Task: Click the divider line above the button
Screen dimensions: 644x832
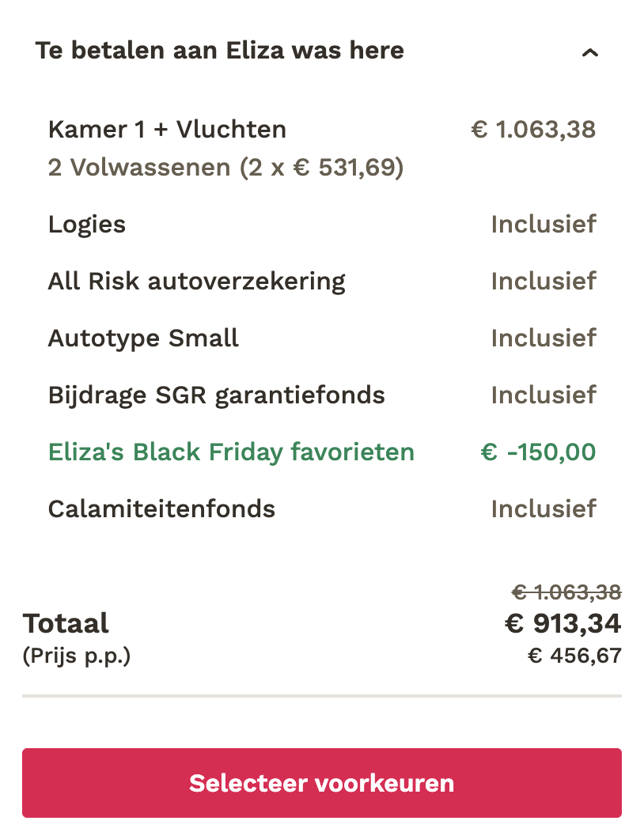Action: [x=321, y=695]
